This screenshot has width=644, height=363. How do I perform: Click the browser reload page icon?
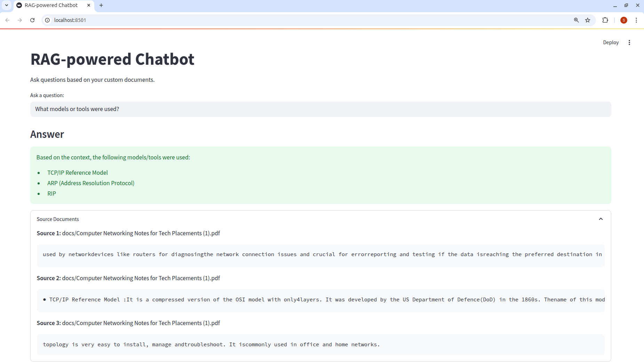[32, 20]
